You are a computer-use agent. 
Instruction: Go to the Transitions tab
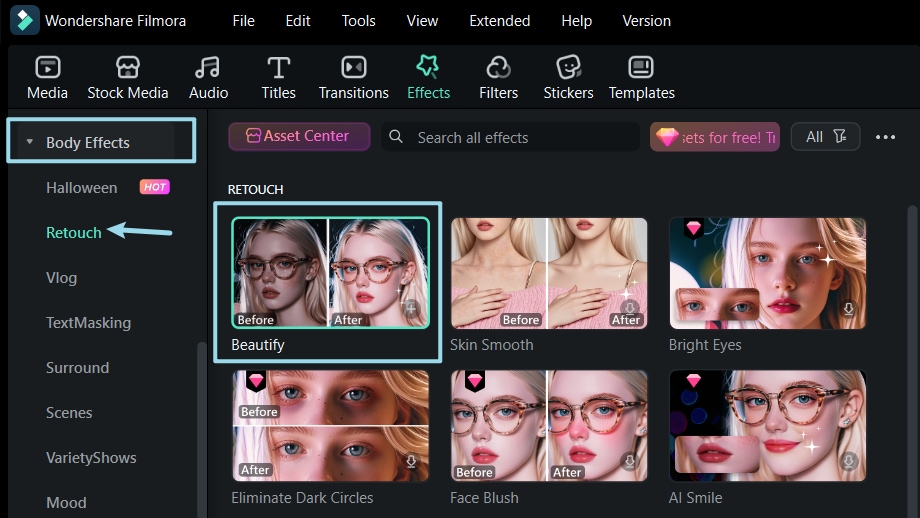point(353,78)
